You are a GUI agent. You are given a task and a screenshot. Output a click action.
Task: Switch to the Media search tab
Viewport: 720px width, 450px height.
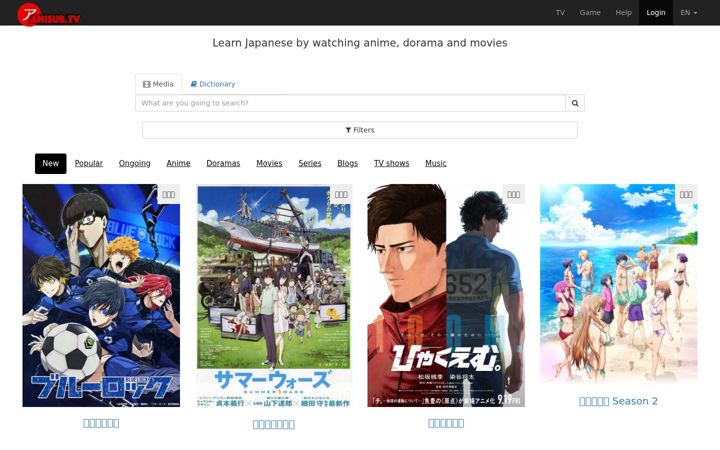coord(158,84)
